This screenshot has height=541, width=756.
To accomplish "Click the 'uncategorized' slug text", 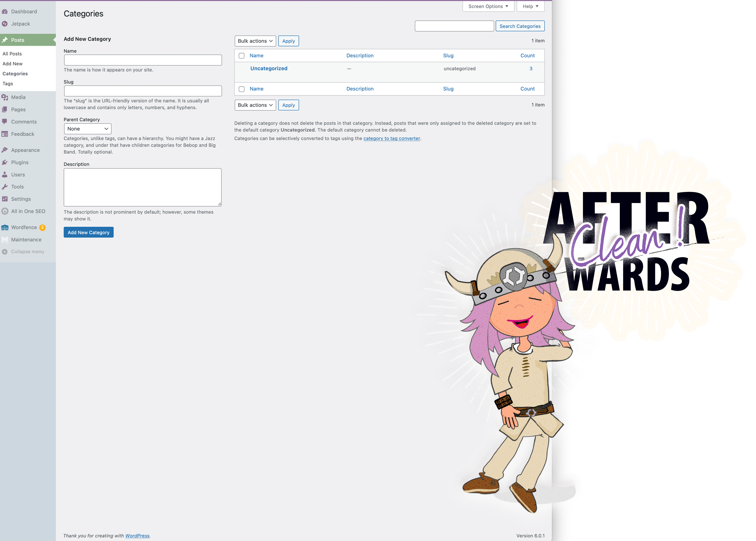I will point(459,69).
